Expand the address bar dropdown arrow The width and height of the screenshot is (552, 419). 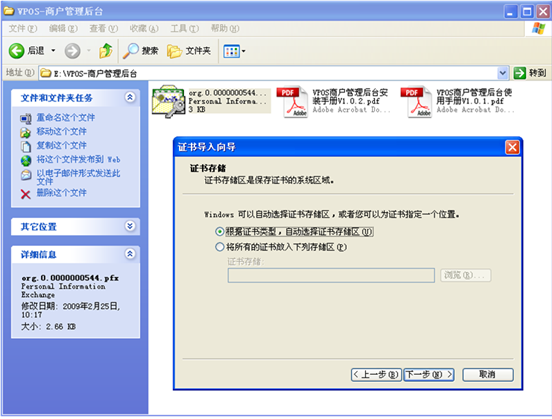[503, 73]
